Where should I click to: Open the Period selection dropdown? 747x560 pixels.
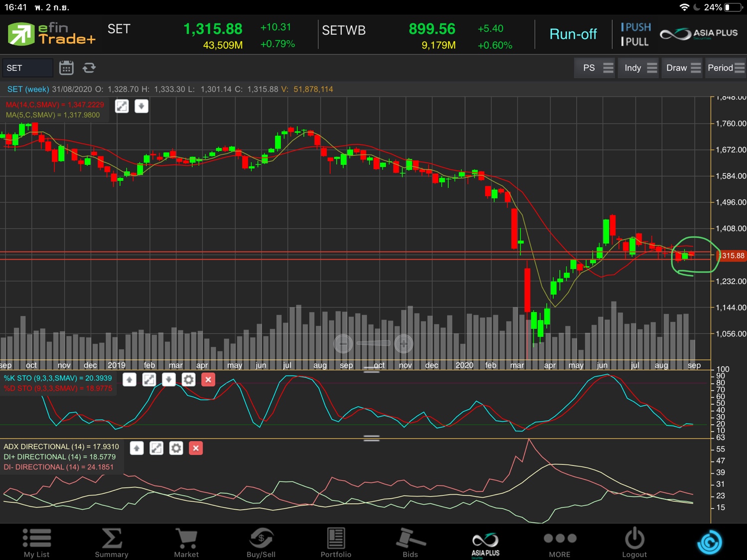tap(726, 68)
